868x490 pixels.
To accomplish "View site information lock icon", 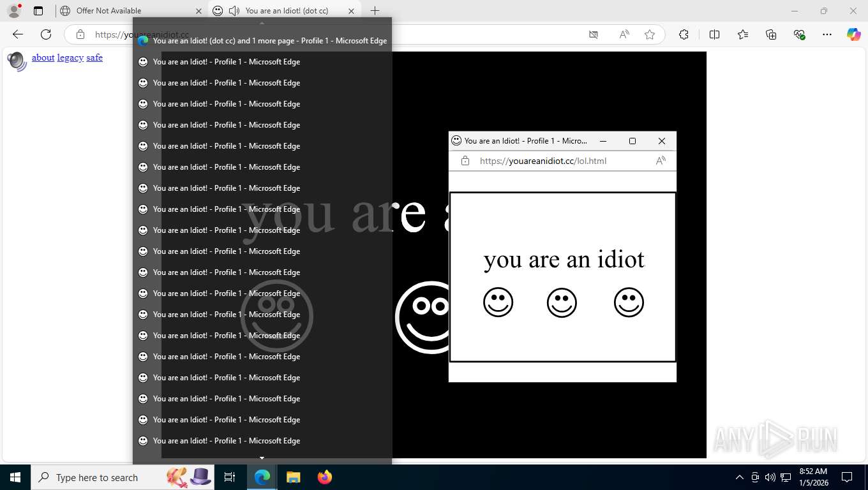I will click(x=80, y=34).
